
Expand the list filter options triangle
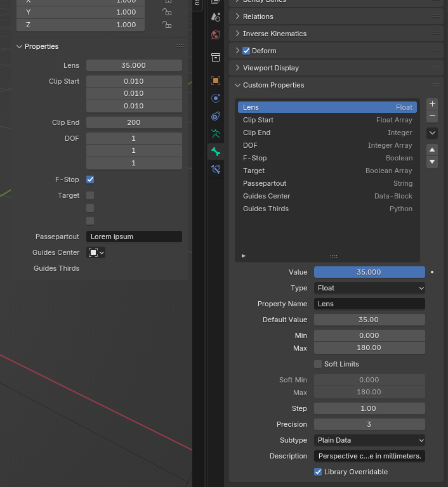pyautogui.click(x=244, y=256)
